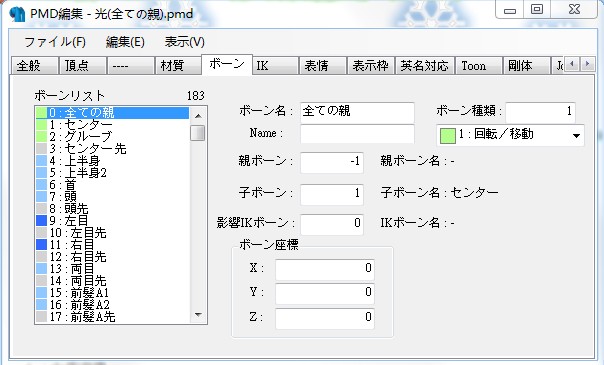The image size is (604, 365).
Task: Switch to the 剛体 tab
Action: [526, 65]
